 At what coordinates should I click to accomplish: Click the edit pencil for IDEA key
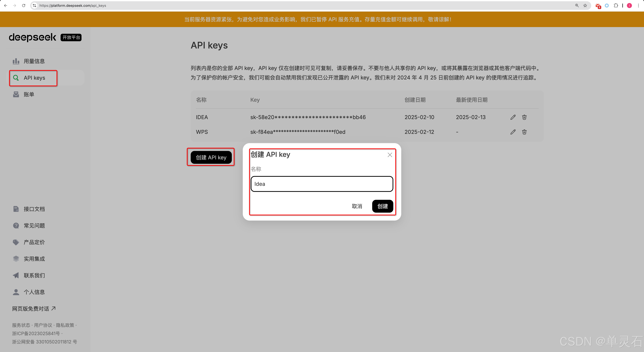(513, 117)
